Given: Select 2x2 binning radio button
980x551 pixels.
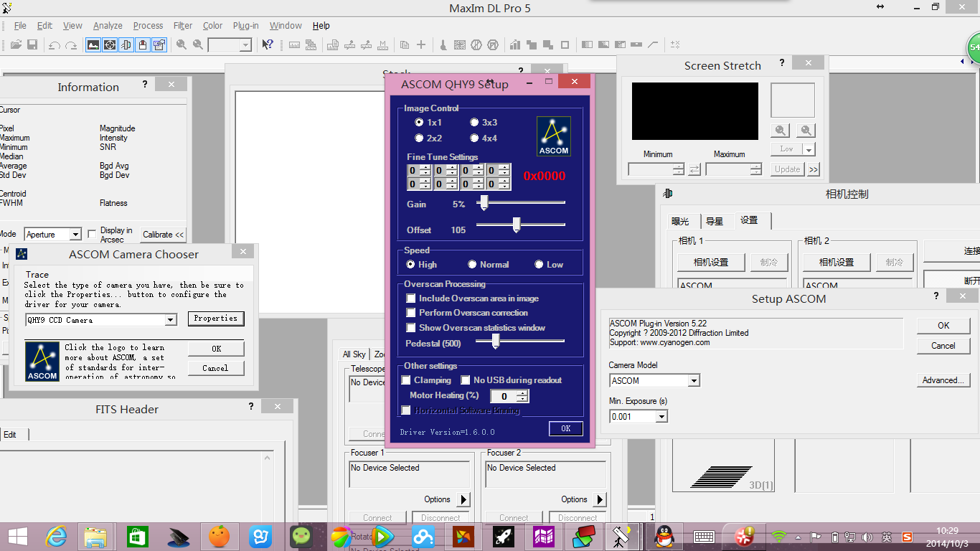Looking at the screenshot, I should (x=419, y=138).
